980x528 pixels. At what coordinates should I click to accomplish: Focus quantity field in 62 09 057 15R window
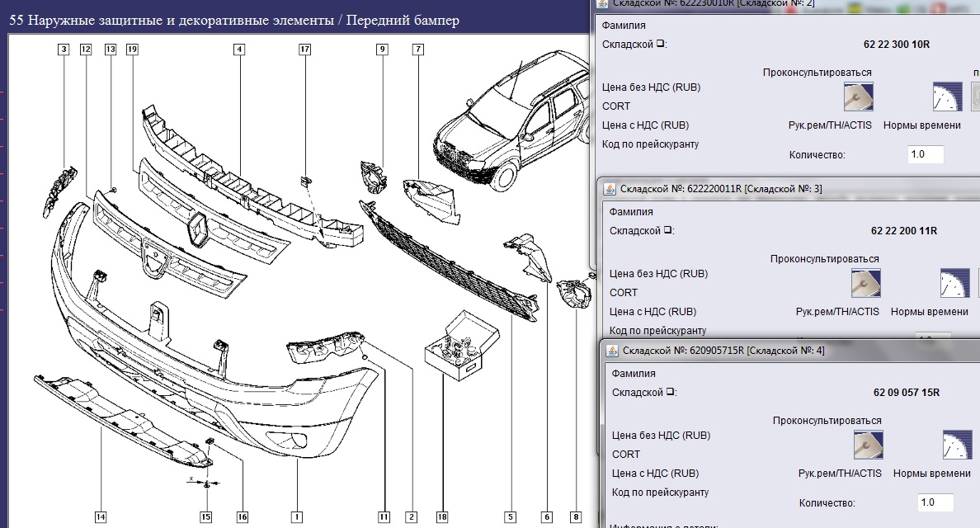tap(935, 502)
